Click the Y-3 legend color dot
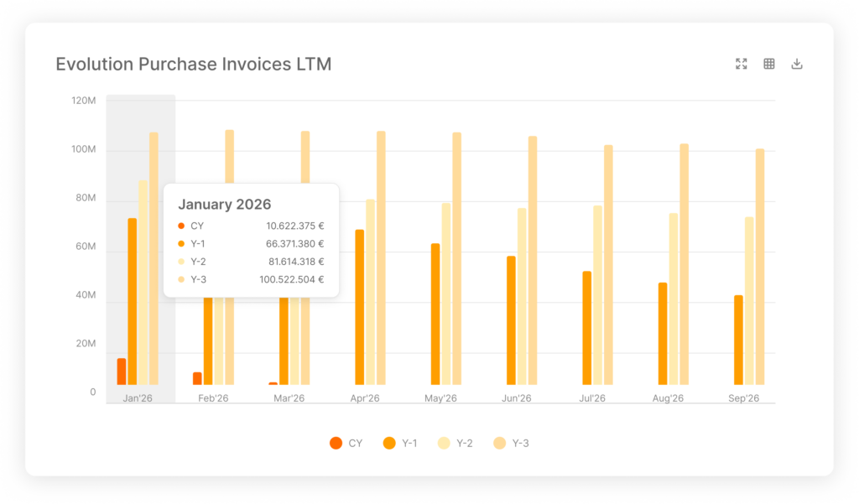The width and height of the screenshot is (859, 504). pos(500,443)
